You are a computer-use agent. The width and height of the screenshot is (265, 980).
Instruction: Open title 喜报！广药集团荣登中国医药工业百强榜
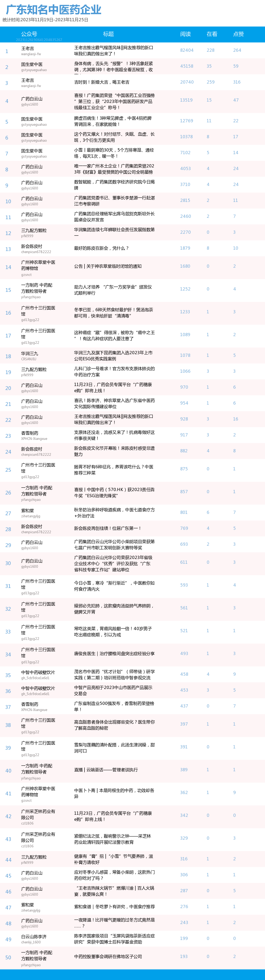tap(114, 102)
